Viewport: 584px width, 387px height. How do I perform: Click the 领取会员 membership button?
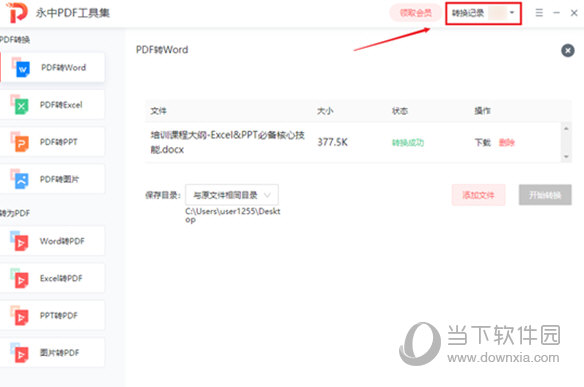tap(416, 13)
